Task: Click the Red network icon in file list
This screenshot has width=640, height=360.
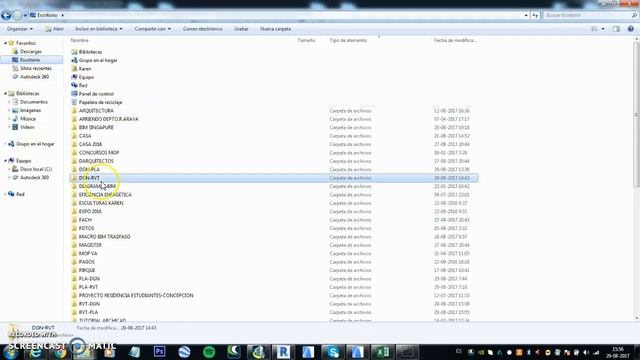Action: coord(74,85)
